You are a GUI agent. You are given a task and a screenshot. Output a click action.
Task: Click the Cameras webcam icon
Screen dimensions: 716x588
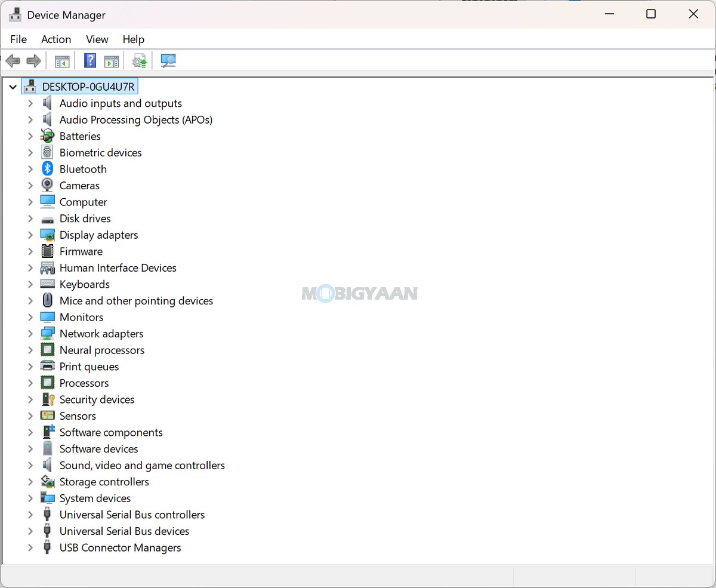click(x=47, y=186)
